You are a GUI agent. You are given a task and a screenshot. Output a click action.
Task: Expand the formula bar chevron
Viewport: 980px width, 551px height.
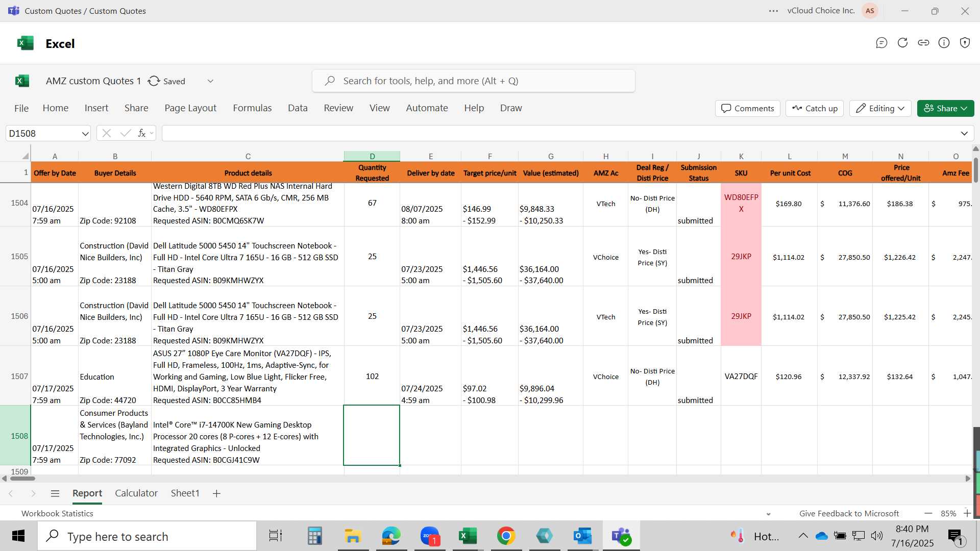(x=964, y=134)
